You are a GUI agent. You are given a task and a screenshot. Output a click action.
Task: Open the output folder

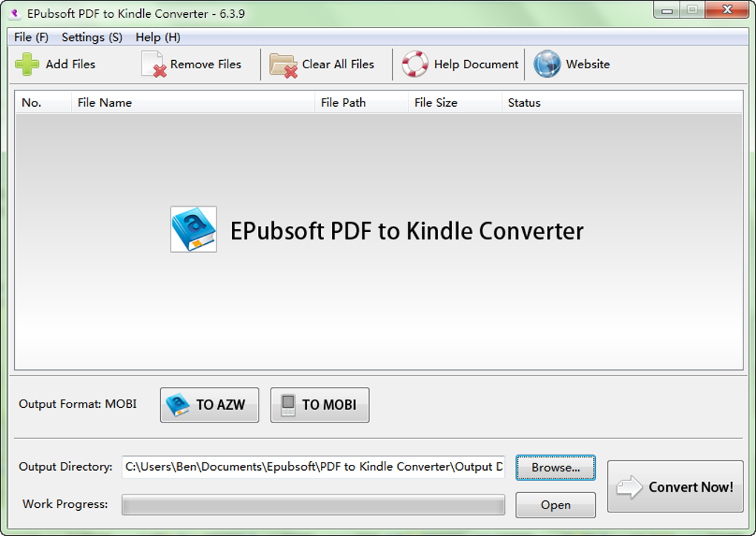pyautogui.click(x=555, y=505)
